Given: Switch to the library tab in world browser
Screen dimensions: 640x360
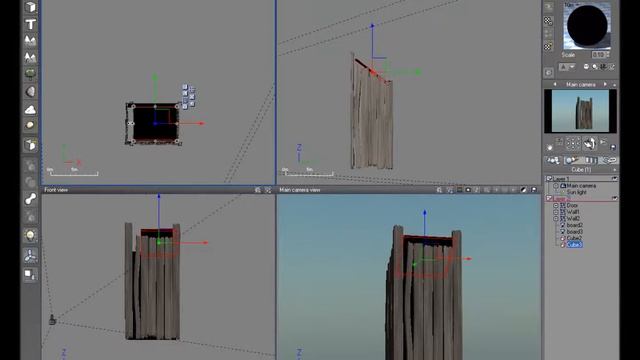Looking at the screenshot, I should pyautogui.click(x=591, y=160).
